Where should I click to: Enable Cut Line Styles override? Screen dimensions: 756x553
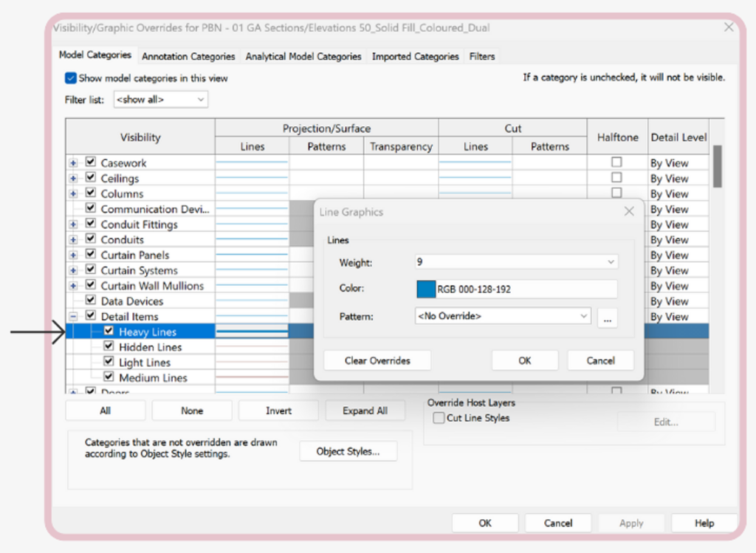pos(439,418)
